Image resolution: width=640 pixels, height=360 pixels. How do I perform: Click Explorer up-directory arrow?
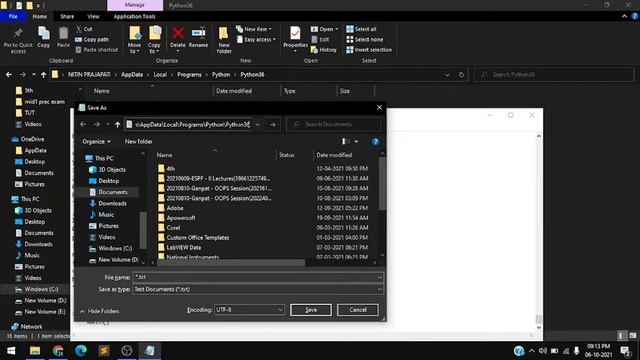pos(44,75)
